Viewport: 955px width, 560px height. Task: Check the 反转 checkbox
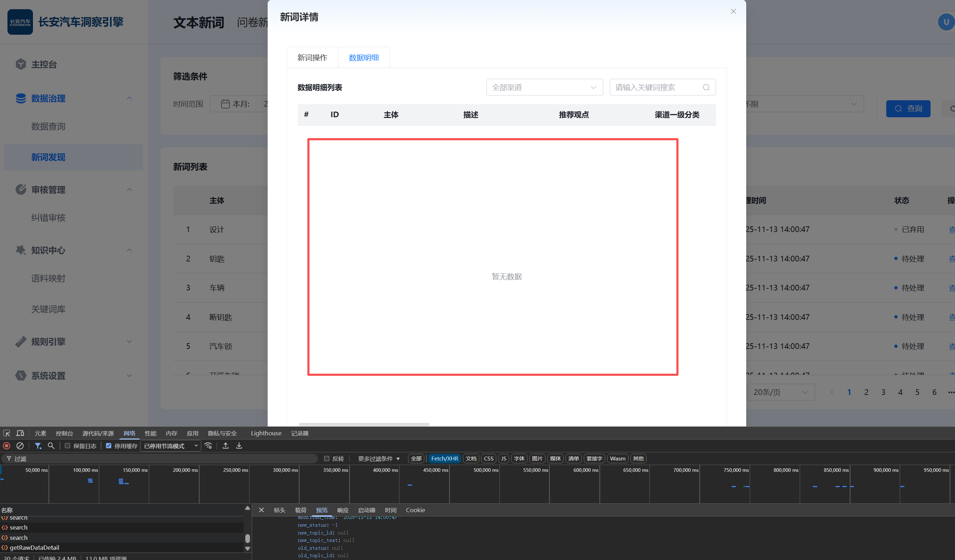pyautogui.click(x=327, y=459)
